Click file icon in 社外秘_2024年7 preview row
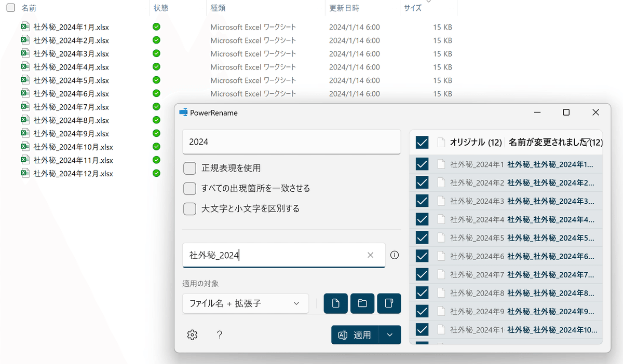623x364 pixels. 441,274
